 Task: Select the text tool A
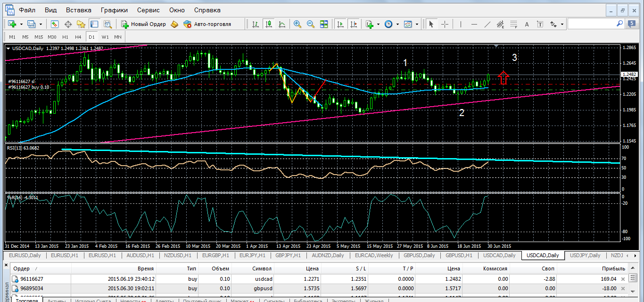(527, 24)
